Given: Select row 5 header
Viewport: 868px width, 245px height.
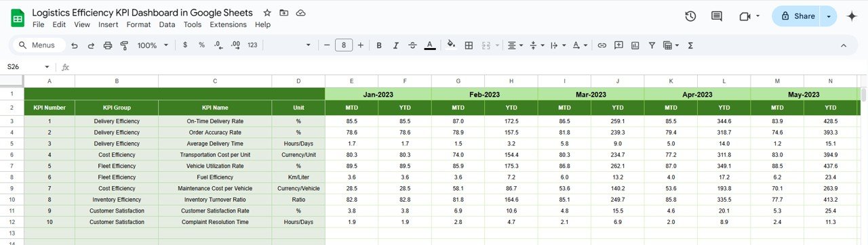Looking at the screenshot, I should [12, 143].
